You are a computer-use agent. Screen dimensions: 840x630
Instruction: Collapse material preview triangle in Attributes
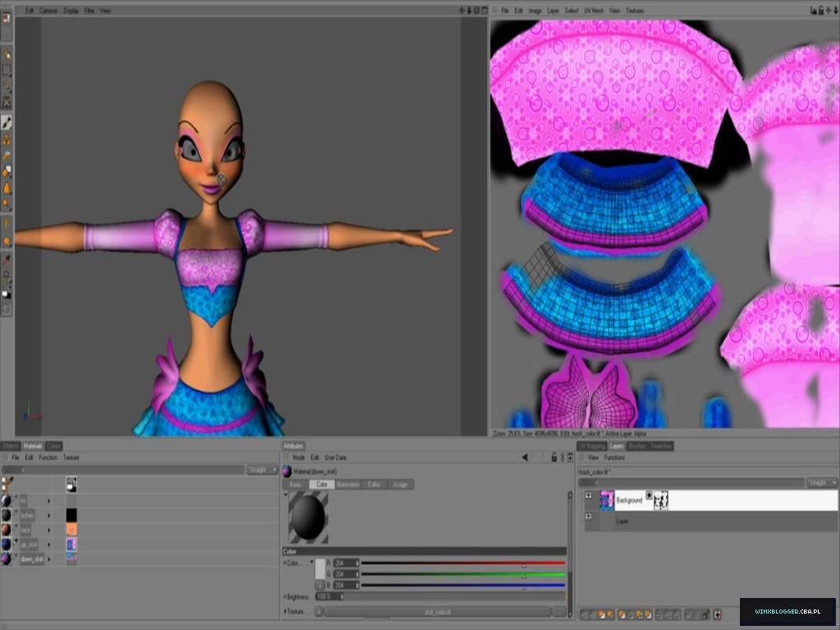point(285,495)
